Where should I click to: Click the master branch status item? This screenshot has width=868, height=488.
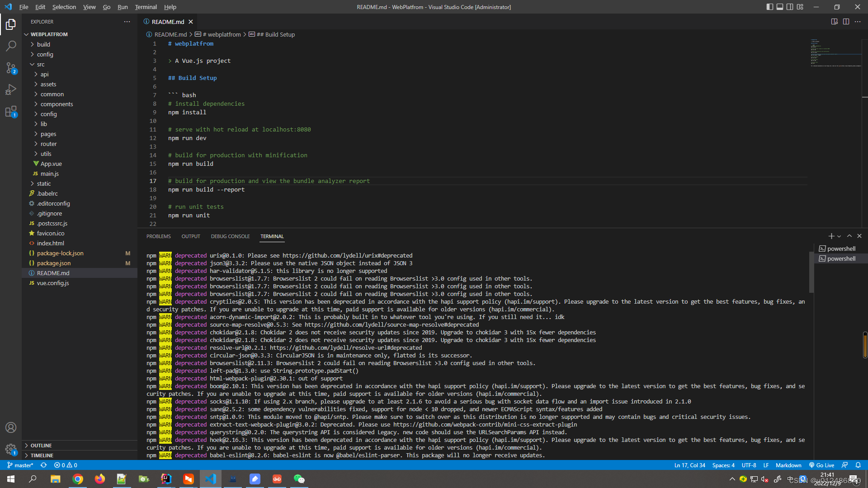20,465
